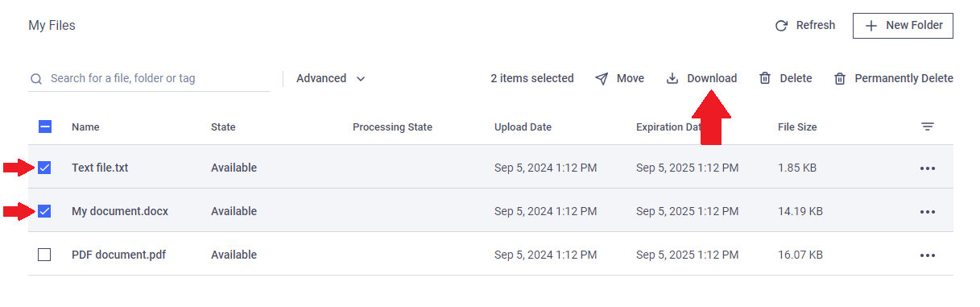Expand the Advanced search dropdown
Image resolution: width=980 pixels, height=307 pixels.
pos(331,79)
